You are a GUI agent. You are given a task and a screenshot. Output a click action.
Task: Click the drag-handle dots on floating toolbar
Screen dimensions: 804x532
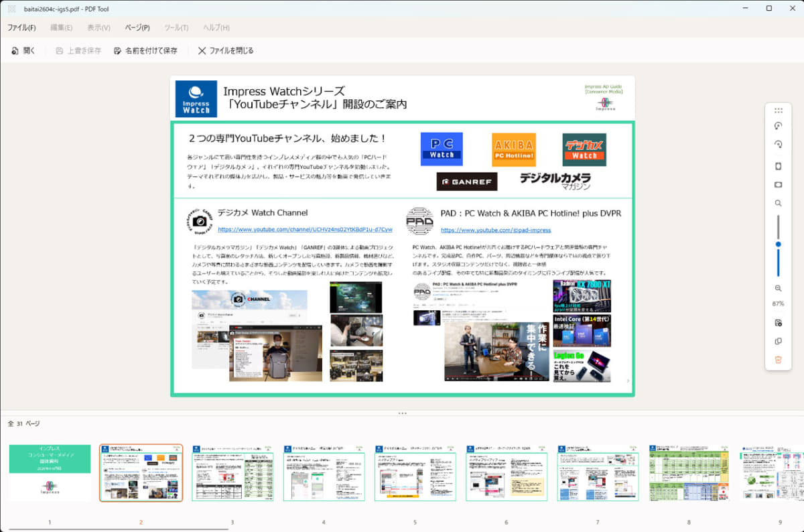778,111
